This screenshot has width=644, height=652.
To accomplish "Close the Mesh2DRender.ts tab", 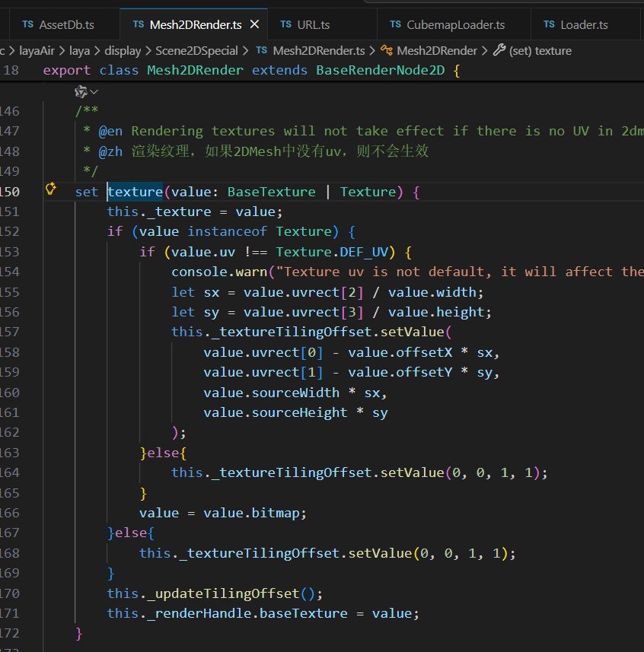I will 255,24.
